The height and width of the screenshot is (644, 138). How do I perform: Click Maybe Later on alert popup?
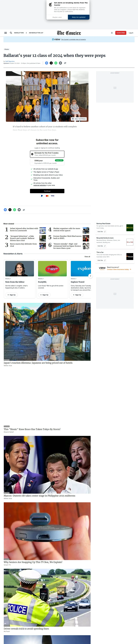click(x=57, y=17)
